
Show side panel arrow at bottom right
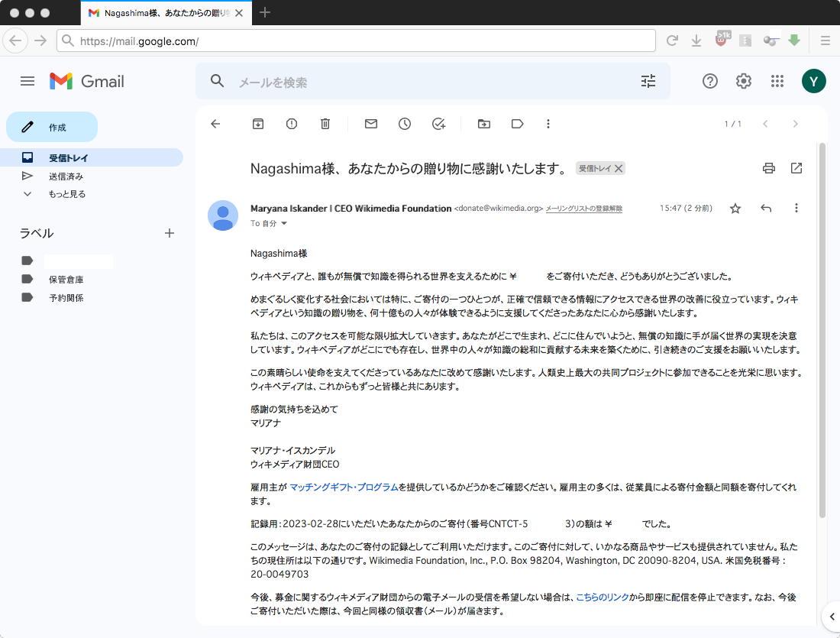(832, 617)
